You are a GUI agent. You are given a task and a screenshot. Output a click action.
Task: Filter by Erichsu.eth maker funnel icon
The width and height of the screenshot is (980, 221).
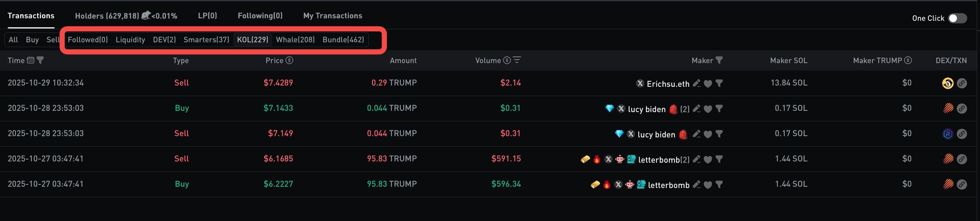(x=719, y=83)
